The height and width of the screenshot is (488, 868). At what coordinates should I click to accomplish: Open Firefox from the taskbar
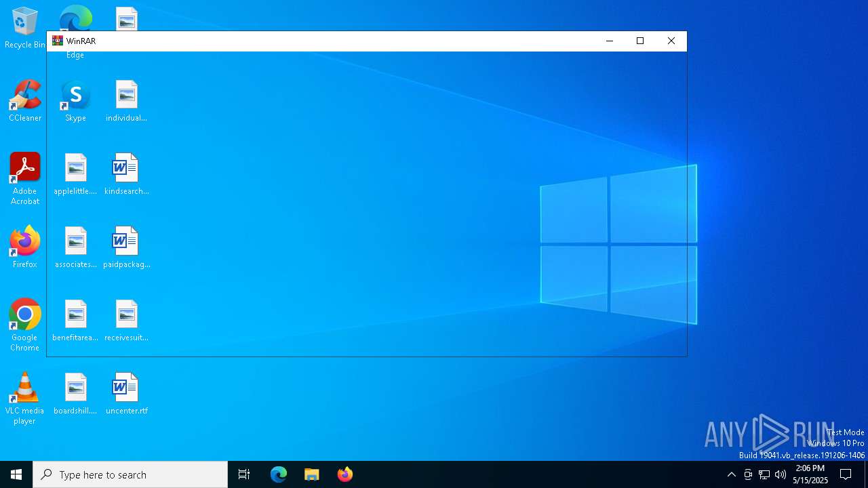pos(345,474)
